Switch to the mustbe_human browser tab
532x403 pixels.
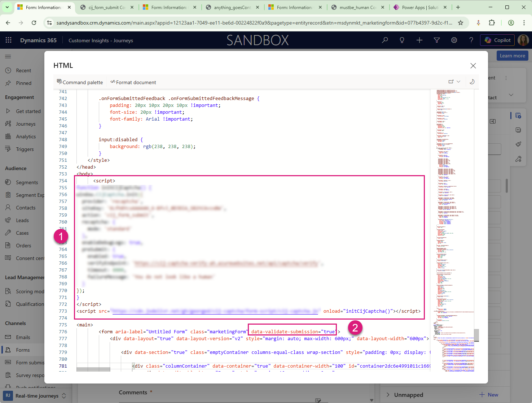(357, 7)
